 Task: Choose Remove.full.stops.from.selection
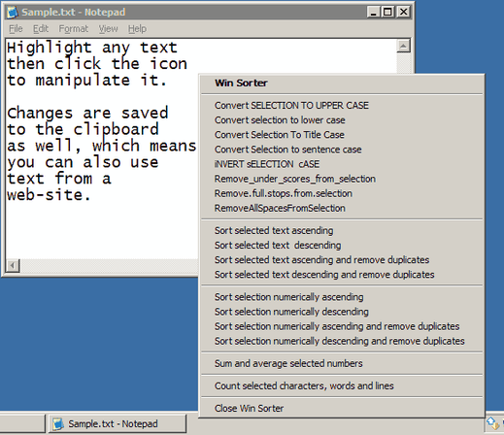pos(342,193)
